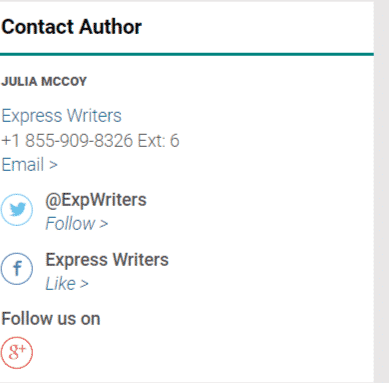This screenshot has height=383, width=389.
Task: Open the @ExpWriters Twitter handle
Action: (x=96, y=200)
